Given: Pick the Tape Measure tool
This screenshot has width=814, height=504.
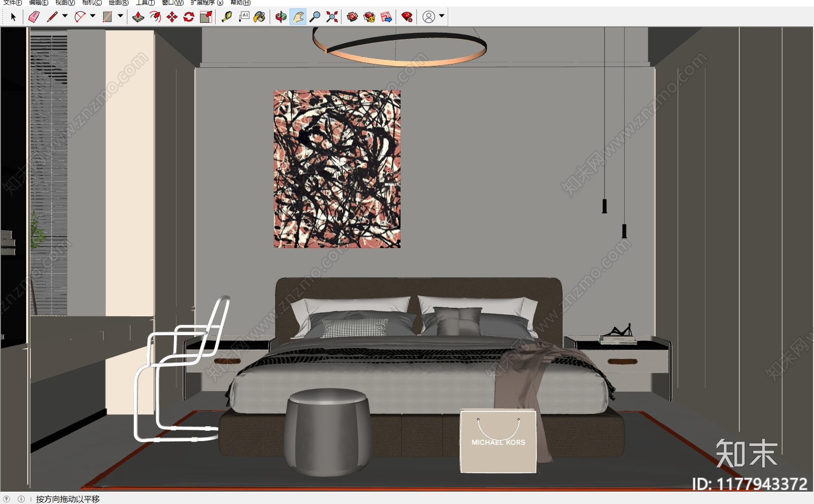Looking at the screenshot, I should tap(226, 17).
